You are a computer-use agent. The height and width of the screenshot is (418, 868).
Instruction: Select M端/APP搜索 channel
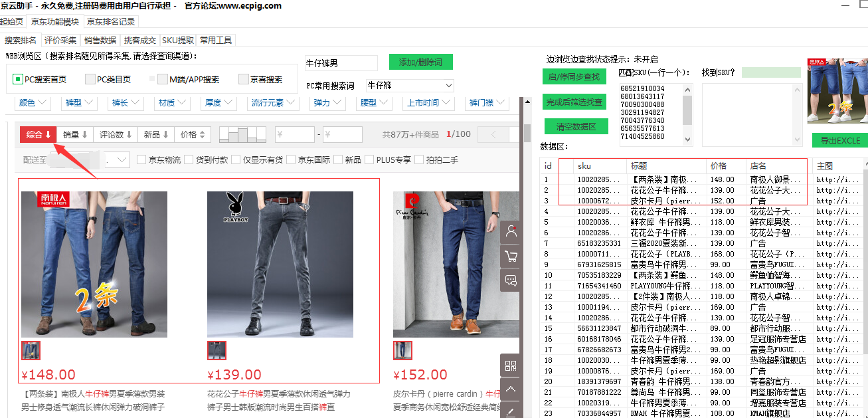(188, 79)
